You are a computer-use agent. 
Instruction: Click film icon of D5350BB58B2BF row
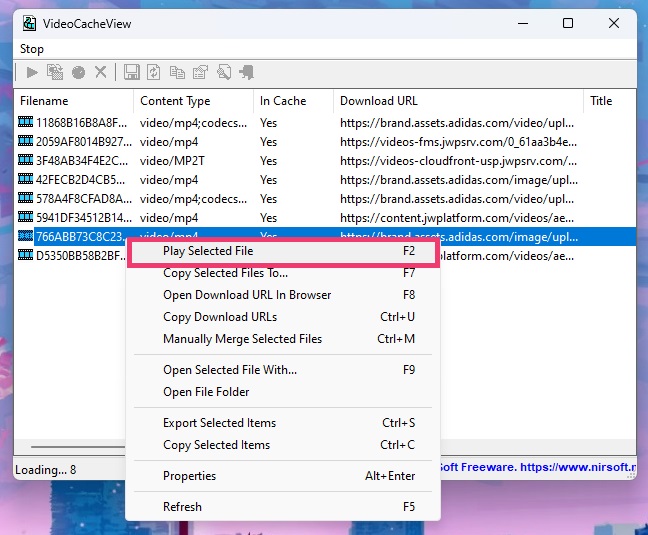(26, 255)
